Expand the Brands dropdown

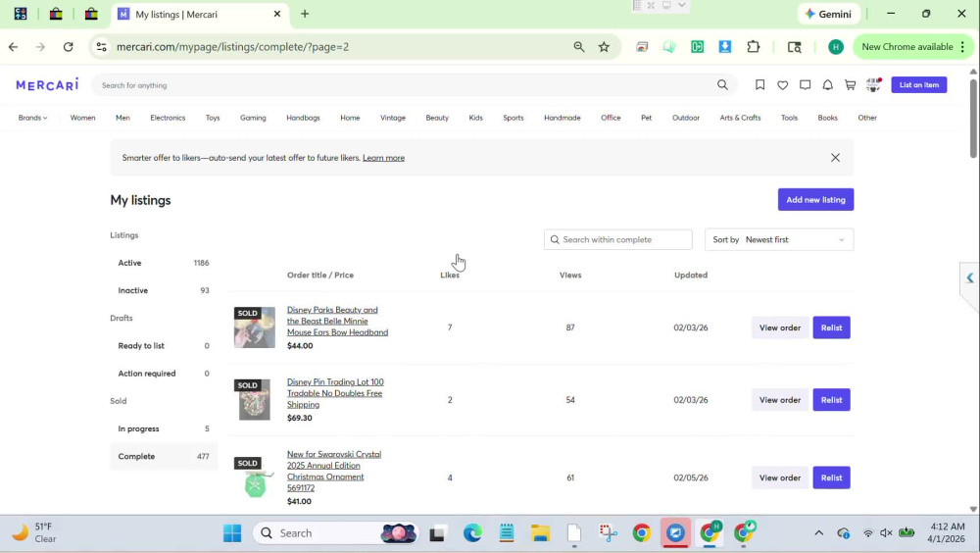point(32,118)
